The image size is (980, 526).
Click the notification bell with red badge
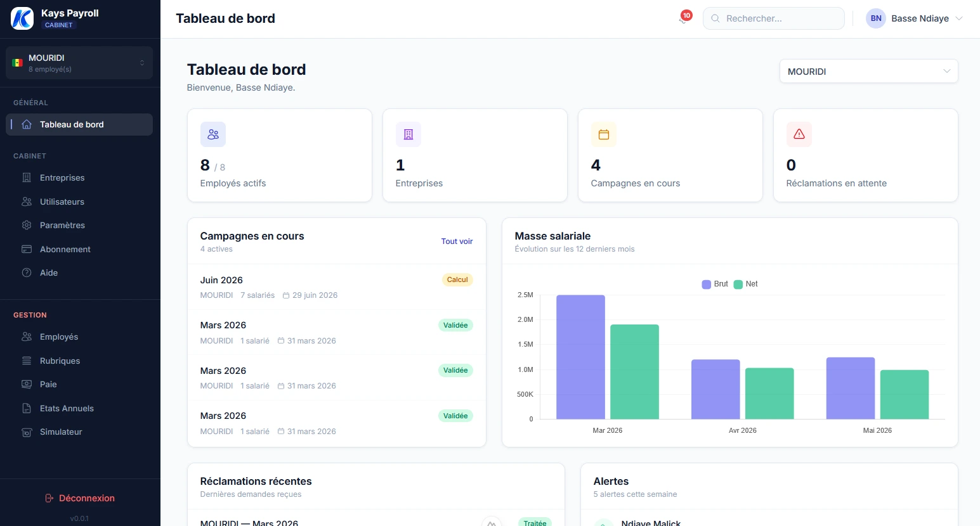(684, 18)
